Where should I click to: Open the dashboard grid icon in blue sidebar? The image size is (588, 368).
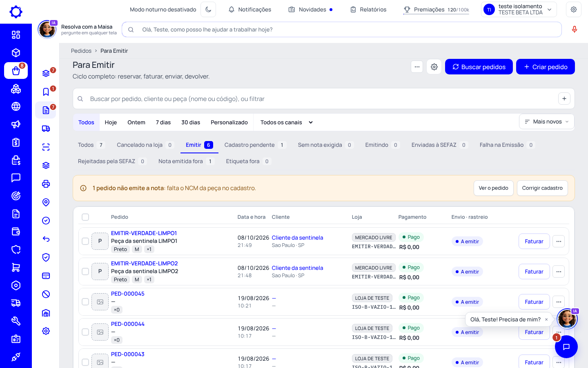pyautogui.click(x=16, y=35)
